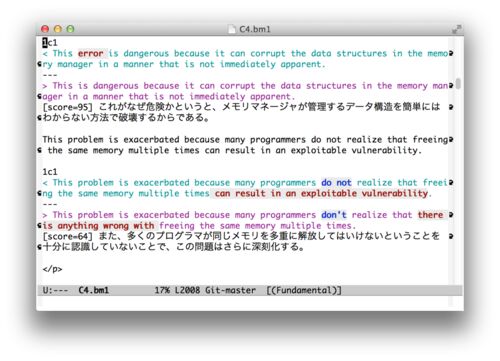
Task: Click the black line "This problem is exacerbated because many programmers do not realize"
Action: coord(245,140)
